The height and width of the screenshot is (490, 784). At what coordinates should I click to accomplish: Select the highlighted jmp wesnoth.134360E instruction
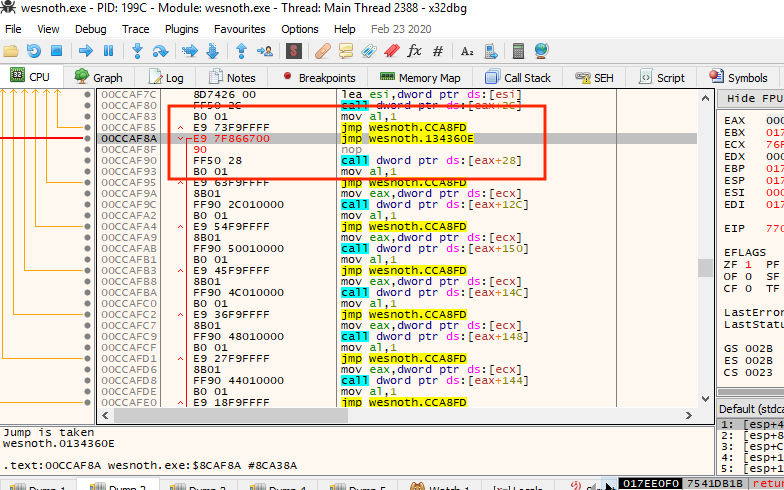coord(408,138)
